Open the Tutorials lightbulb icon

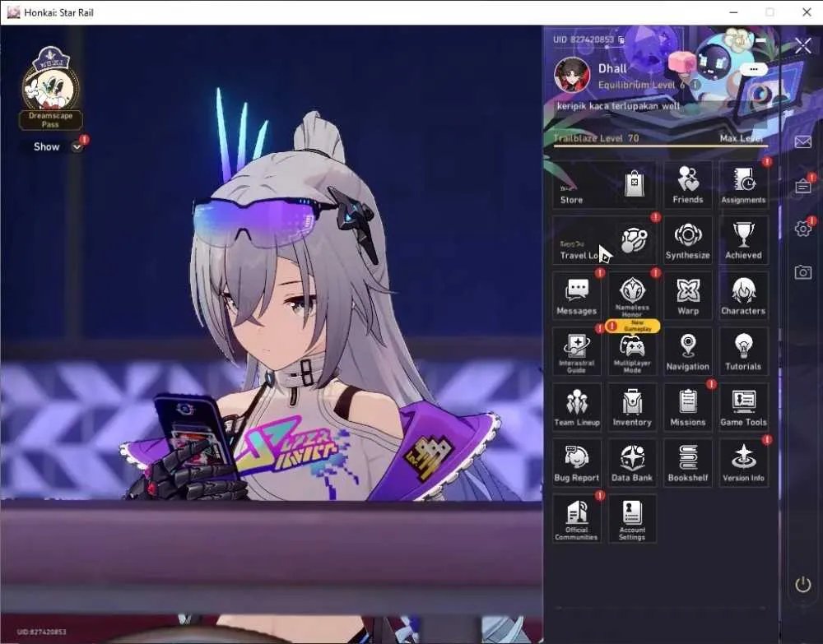[x=743, y=351]
